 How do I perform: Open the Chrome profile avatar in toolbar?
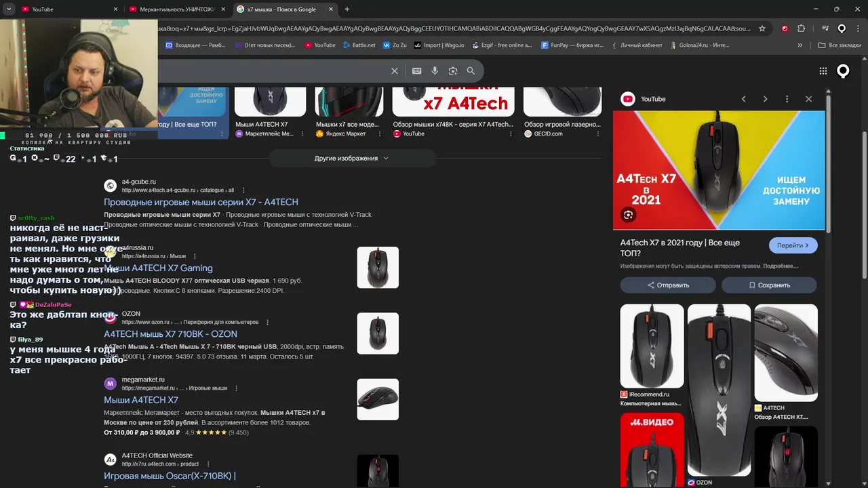(842, 28)
